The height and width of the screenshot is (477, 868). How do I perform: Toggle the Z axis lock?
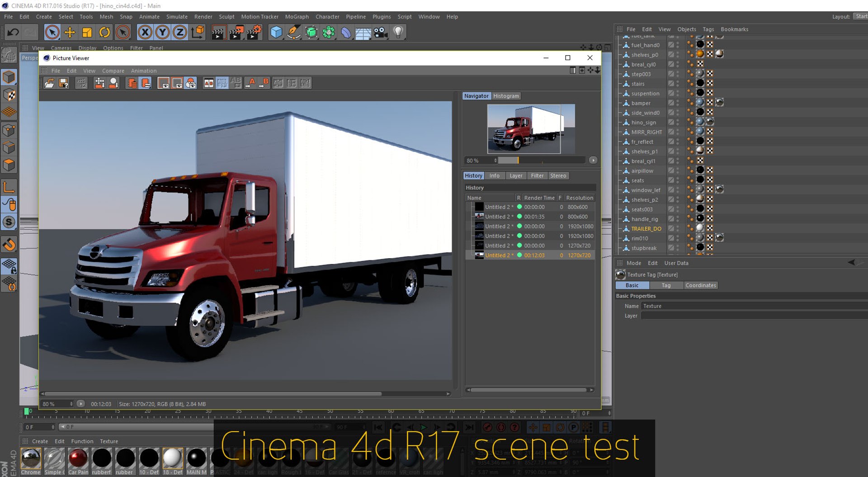[x=179, y=32]
